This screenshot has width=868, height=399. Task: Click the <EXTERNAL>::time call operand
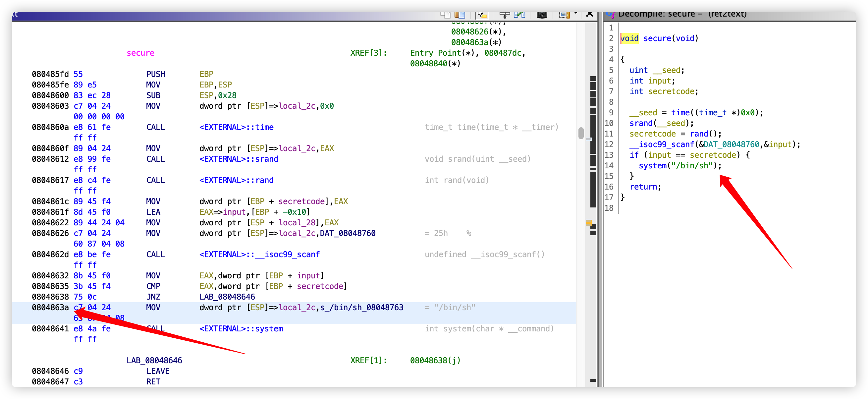click(x=236, y=127)
